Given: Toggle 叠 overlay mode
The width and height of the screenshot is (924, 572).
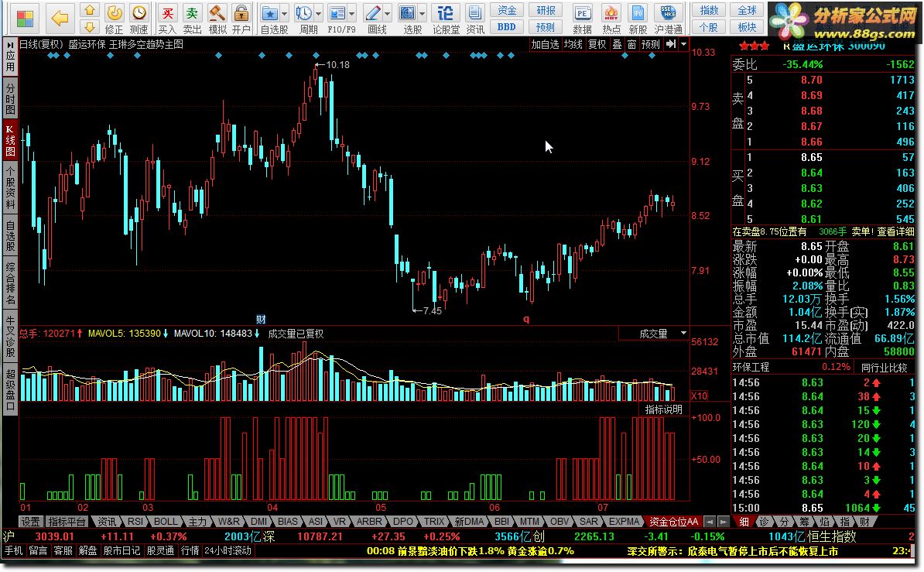Looking at the screenshot, I should (617, 44).
